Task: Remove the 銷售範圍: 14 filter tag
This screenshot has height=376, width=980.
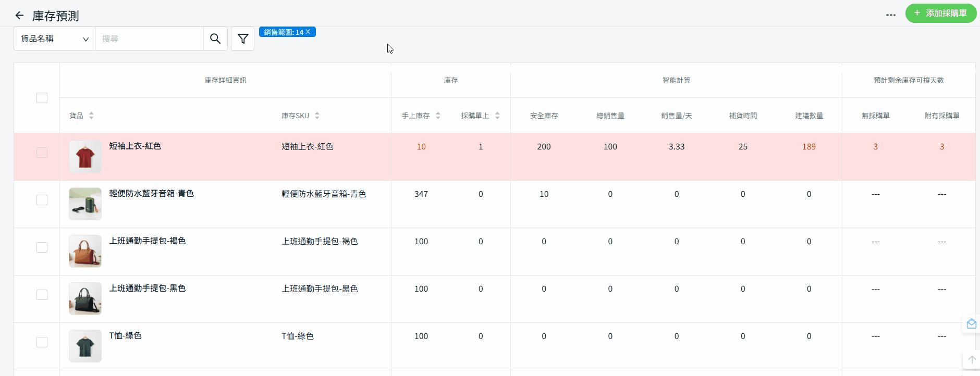Action: pyautogui.click(x=308, y=32)
